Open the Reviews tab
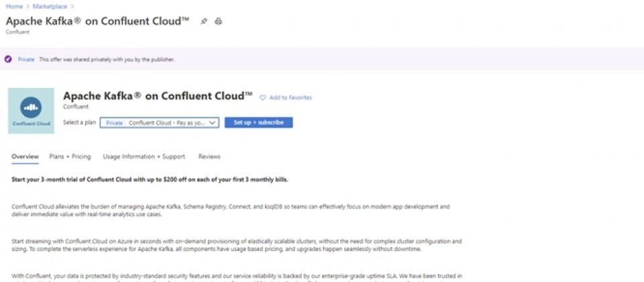644x282 pixels. click(209, 156)
